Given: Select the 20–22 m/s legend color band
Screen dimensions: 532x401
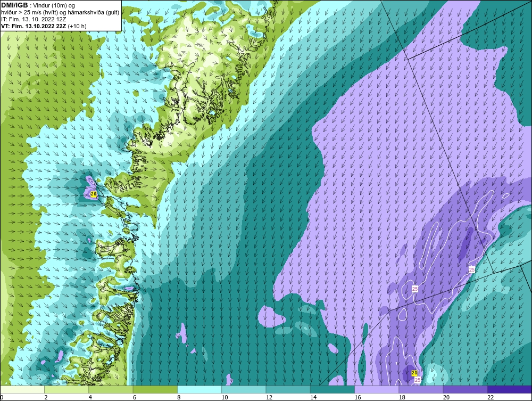Looking at the screenshot, I should click(x=465, y=389).
